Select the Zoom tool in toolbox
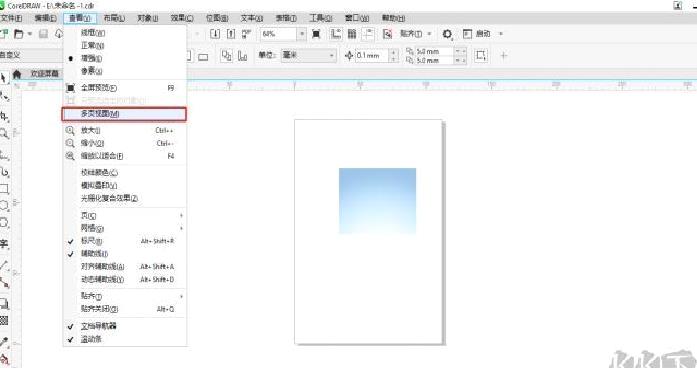Image resolution: width=697 pixels, height=368 pixels. [x=4, y=133]
